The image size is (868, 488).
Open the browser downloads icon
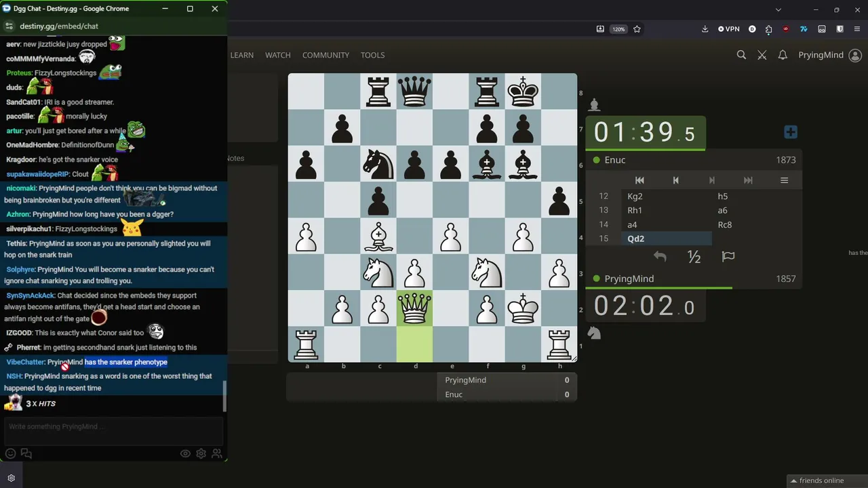tap(705, 29)
